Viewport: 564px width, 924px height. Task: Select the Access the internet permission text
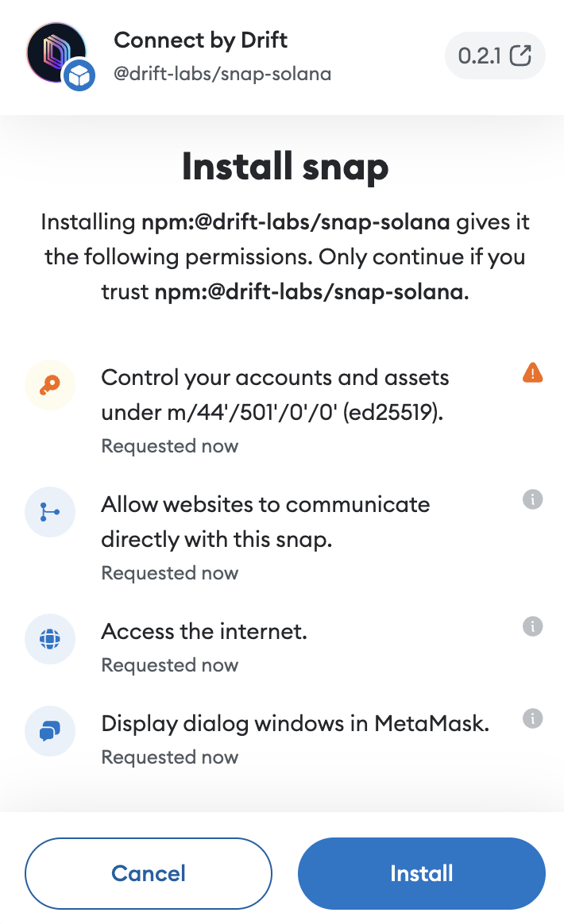[204, 632]
